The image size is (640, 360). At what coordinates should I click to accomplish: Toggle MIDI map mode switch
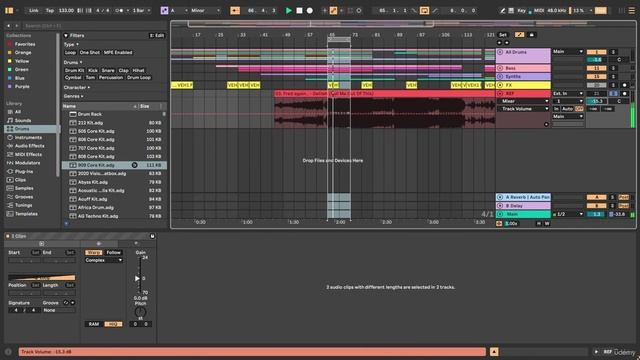(539, 11)
